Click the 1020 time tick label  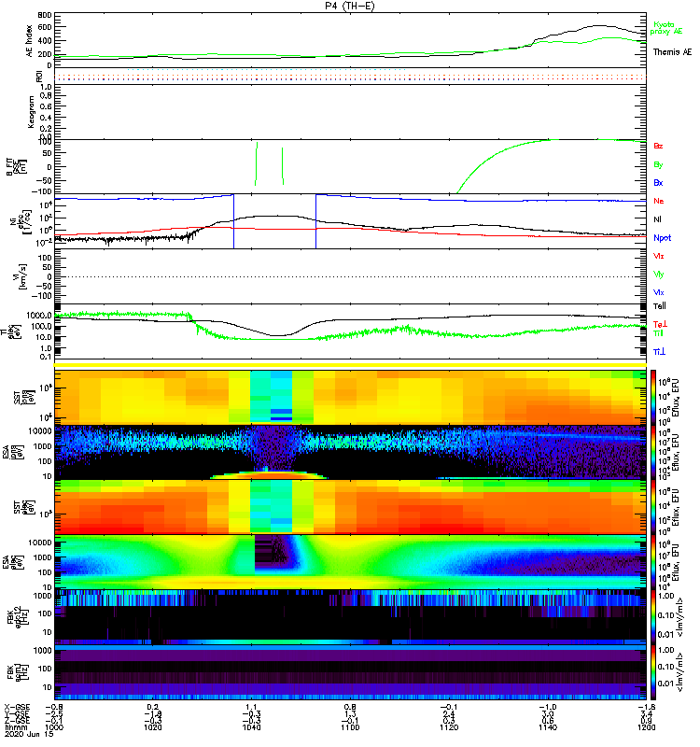tap(152, 727)
